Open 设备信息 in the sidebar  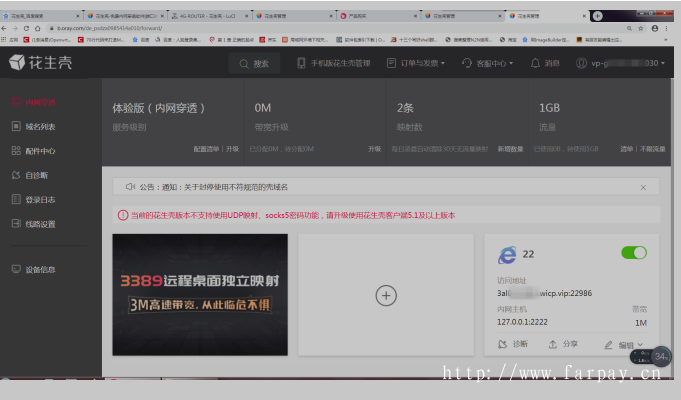pos(40,269)
